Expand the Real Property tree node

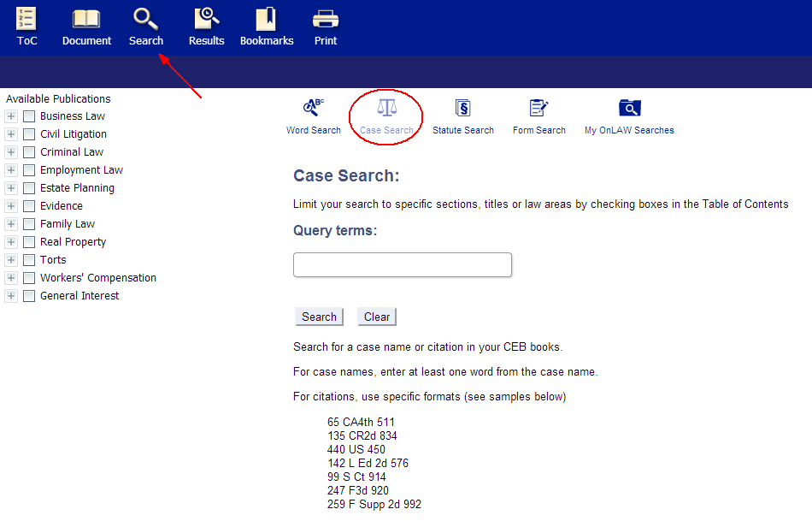tap(11, 242)
